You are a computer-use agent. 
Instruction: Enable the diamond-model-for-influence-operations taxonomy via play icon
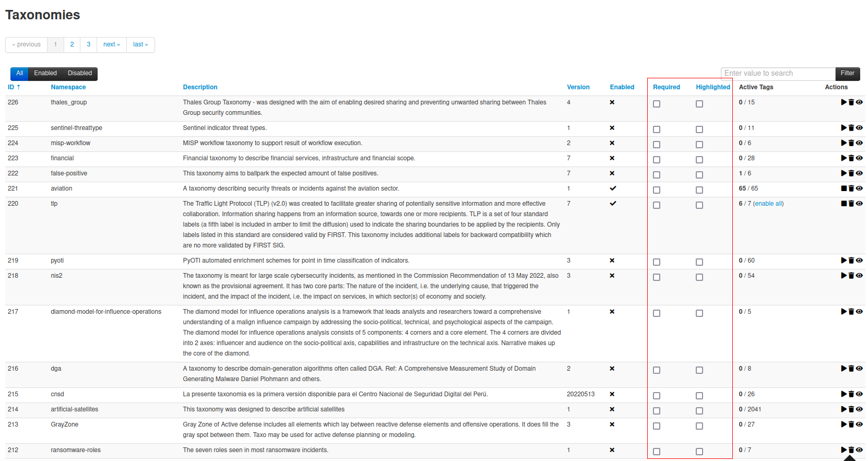click(x=844, y=312)
